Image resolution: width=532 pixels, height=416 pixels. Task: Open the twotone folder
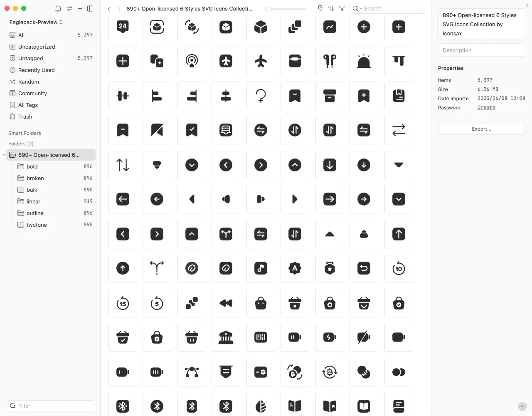37,225
